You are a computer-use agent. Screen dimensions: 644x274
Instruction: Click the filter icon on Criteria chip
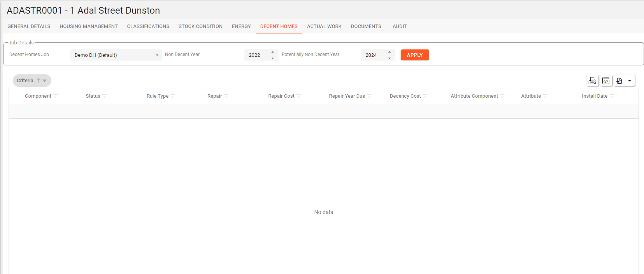(45, 81)
